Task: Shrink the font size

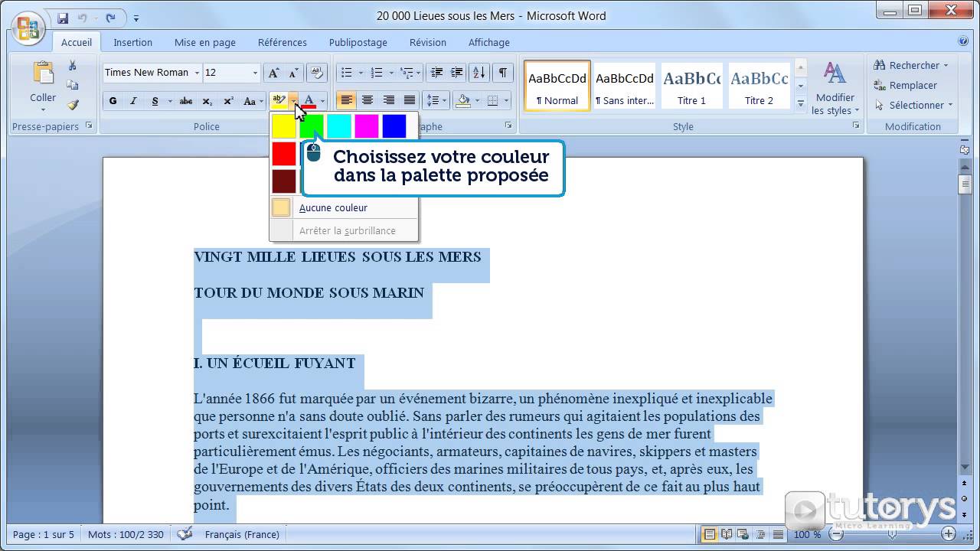Action: pyautogui.click(x=293, y=73)
